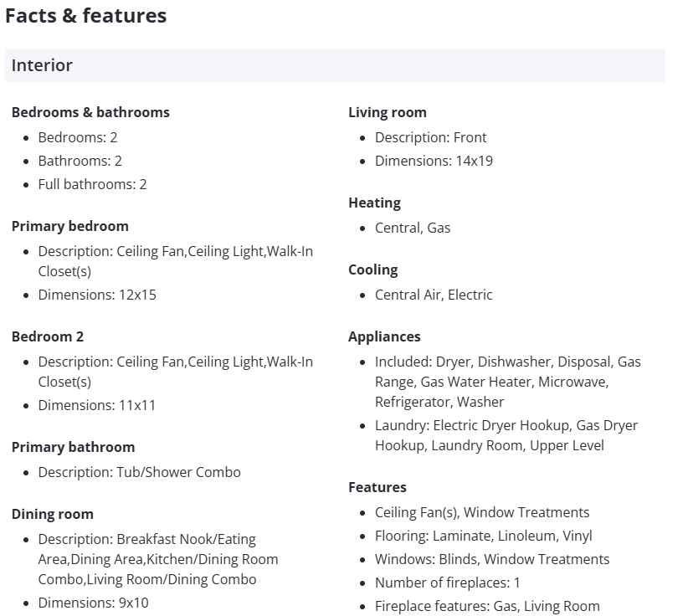Screen dimensions: 688x616
Task: Click the Features subheading
Action: click(377, 487)
